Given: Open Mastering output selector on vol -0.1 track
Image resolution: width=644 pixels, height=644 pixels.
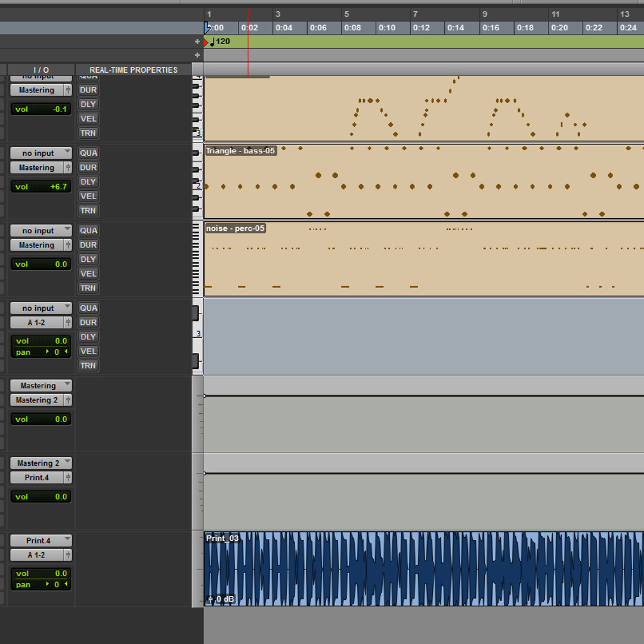Looking at the screenshot, I should pyautogui.click(x=37, y=90).
